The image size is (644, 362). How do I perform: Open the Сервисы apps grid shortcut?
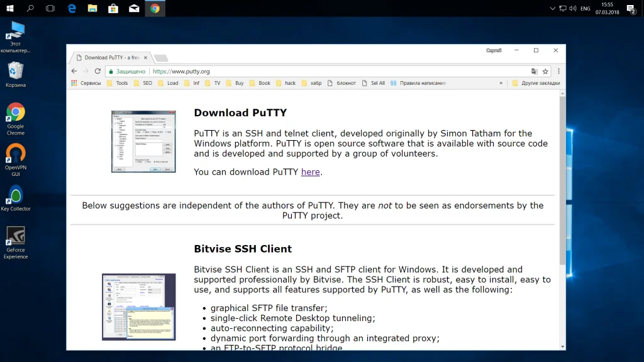pos(86,83)
